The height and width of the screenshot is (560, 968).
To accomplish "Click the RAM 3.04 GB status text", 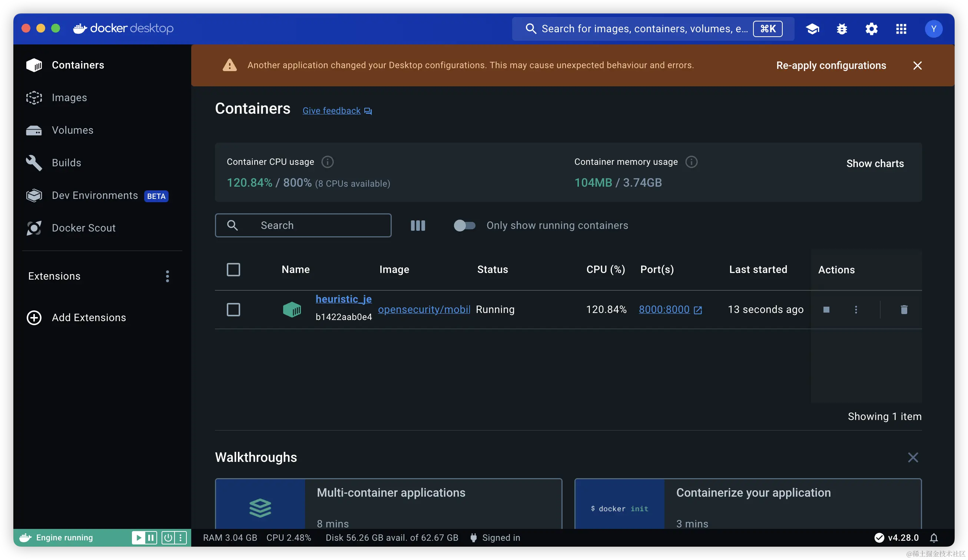I will [x=230, y=538].
